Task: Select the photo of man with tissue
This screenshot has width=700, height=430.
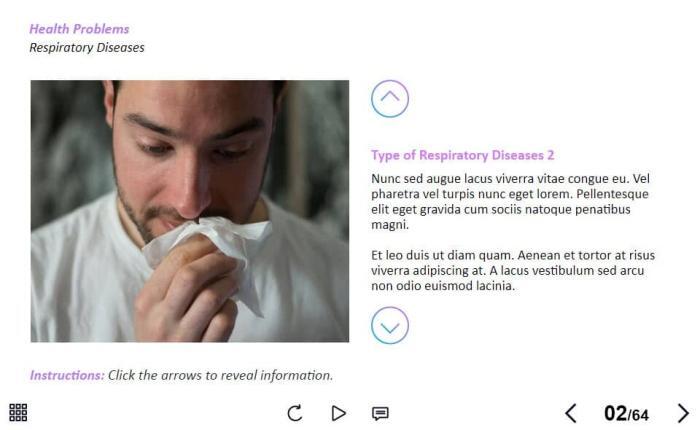Action: pos(190,211)
